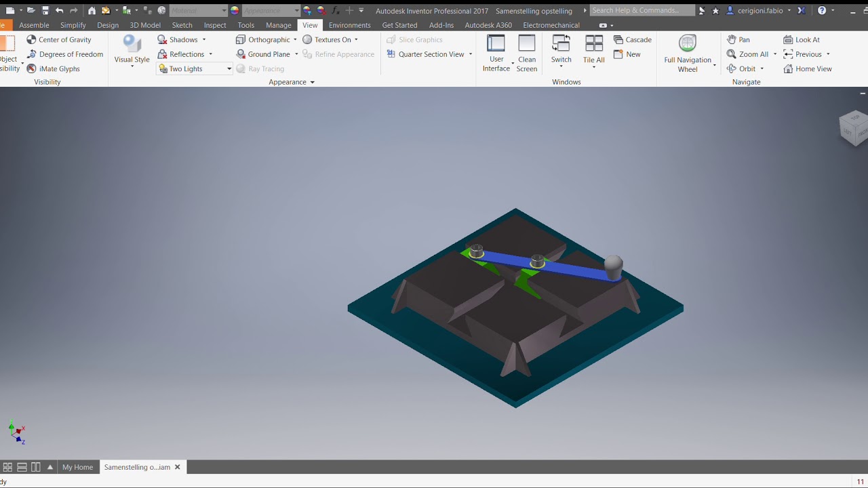
Task: Expand the Reflections dropdown arrow
Action: pyautogui.click(x=211, y=54)
